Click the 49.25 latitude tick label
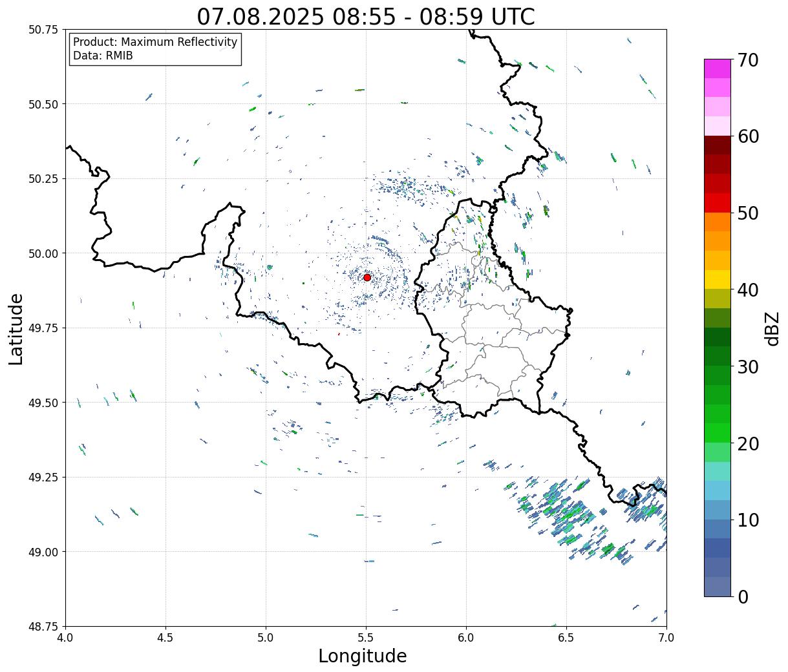The image size is (788, 672). pos(43,478)
